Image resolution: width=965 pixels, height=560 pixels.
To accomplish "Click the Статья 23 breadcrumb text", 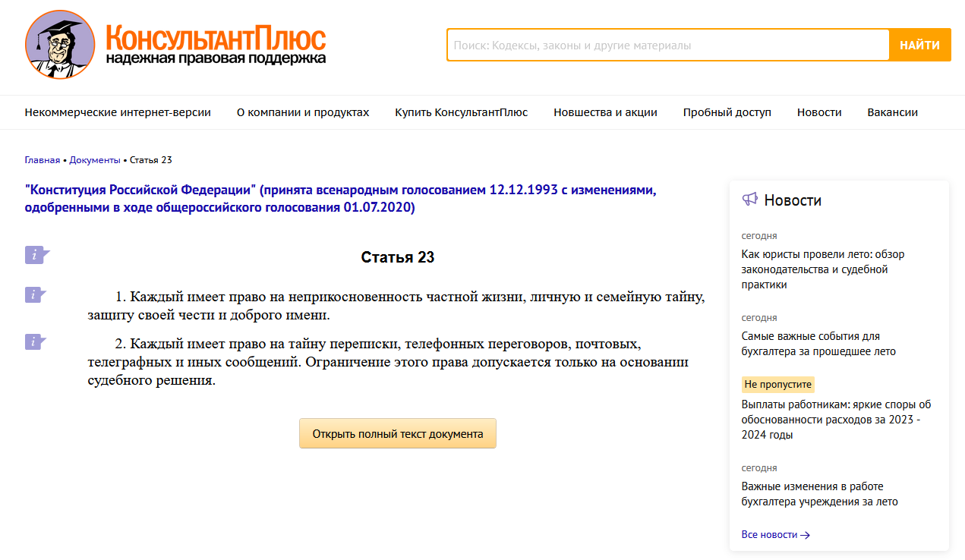I will 151,160.
